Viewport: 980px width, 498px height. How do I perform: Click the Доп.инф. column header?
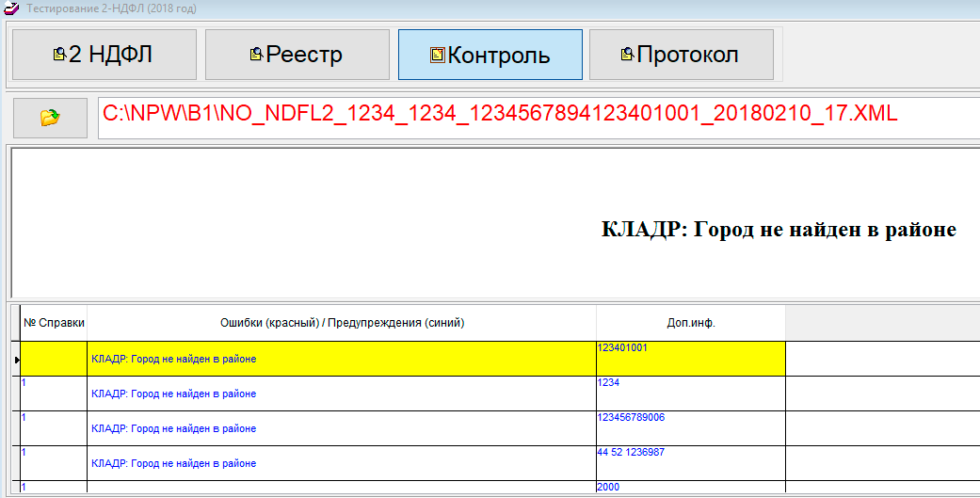point(691,323)
